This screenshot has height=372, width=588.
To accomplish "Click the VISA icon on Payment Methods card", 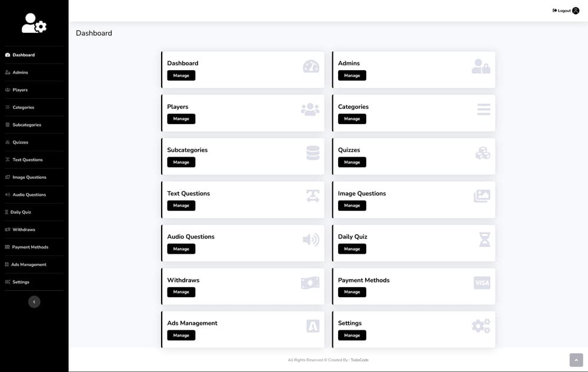I will [482, 283].
